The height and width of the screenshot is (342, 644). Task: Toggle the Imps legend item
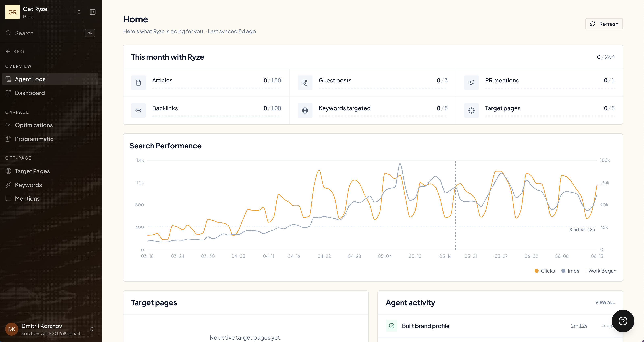570,271
